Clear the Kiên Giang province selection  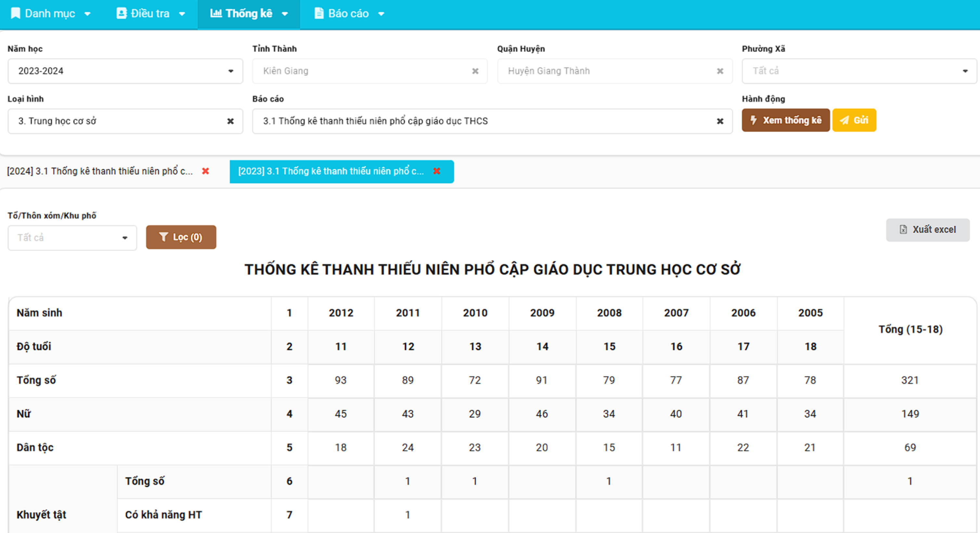(475, 71)
